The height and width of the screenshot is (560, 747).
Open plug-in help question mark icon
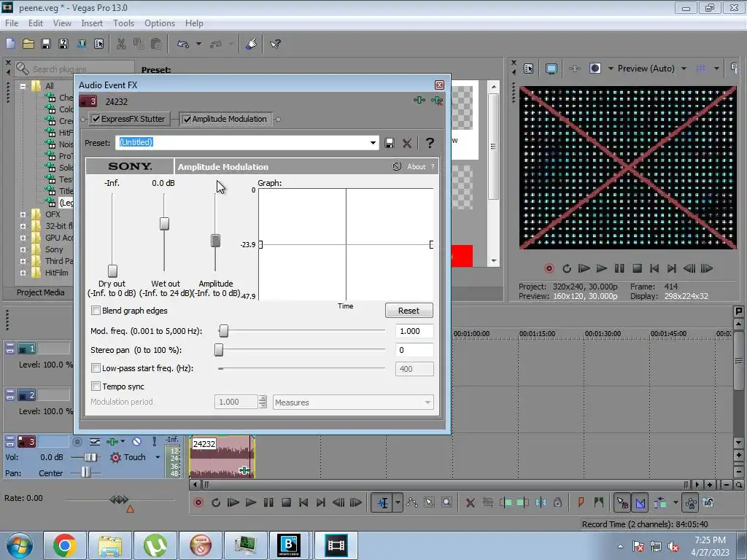tap(430, 143)
